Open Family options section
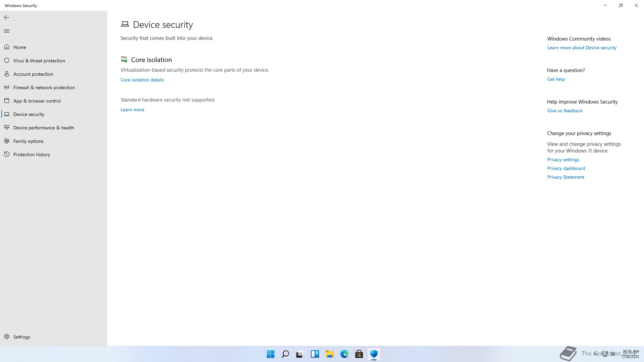Viewport: 644px width, 362px height. (28, 141)
